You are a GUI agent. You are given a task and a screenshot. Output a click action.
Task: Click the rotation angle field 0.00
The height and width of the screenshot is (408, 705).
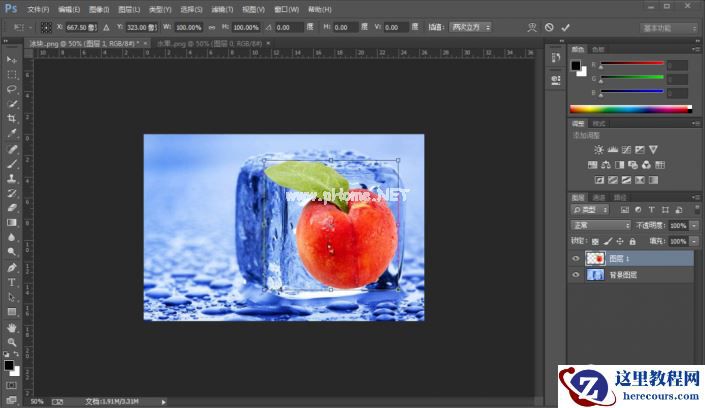tap(289, 27)
